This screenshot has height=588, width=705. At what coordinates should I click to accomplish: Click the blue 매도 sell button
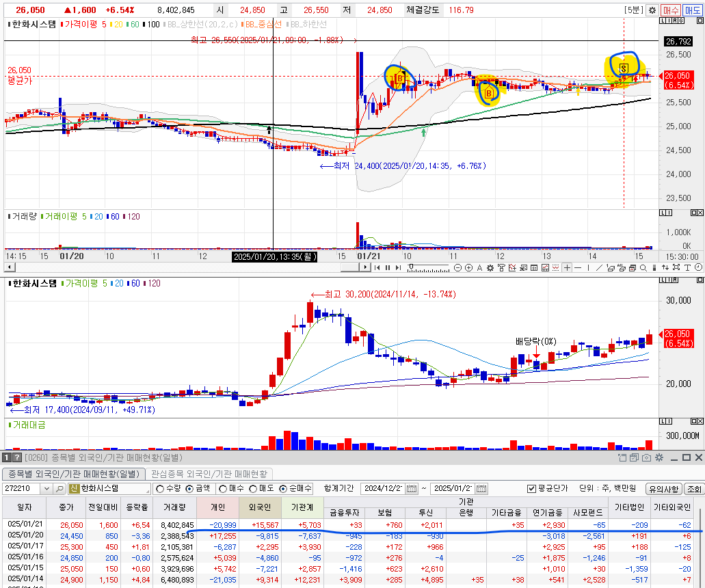click(693, 10)
